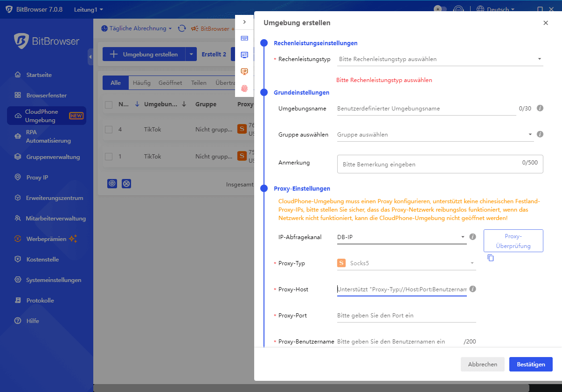
Task: Check the box for TikTok row 4
Action: (109, 130)
